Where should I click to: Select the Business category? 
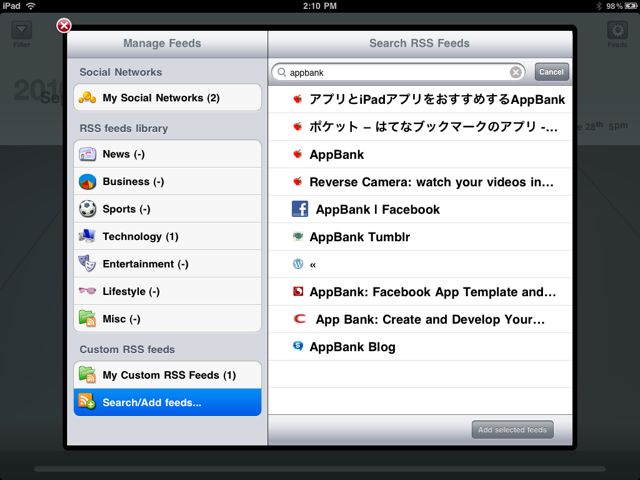[167, 181]
